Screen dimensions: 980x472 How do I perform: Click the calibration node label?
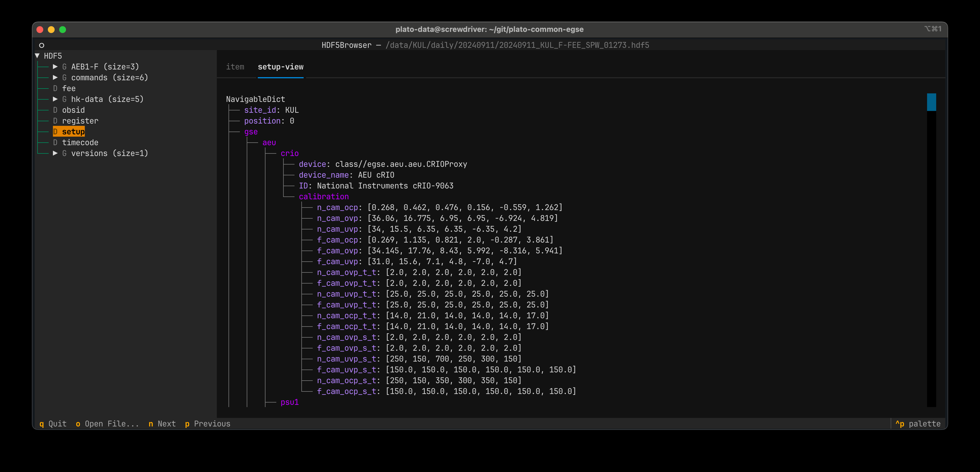[x=324, y=197]
